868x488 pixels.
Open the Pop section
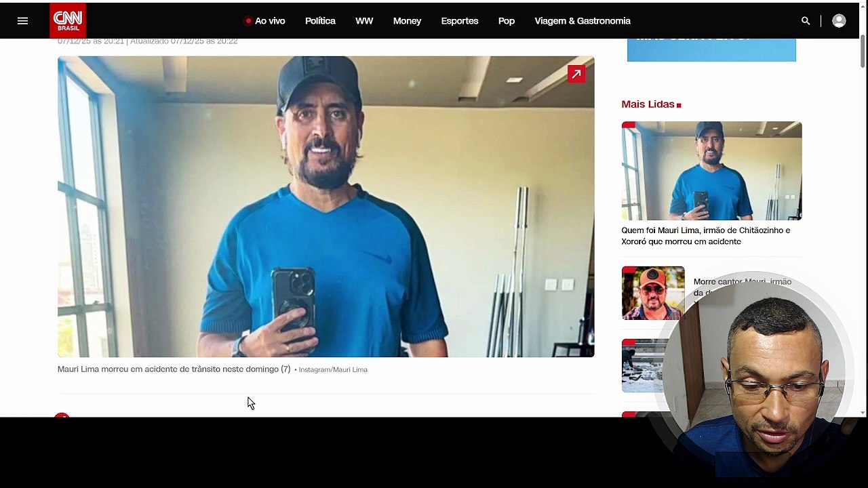(507, 21)
